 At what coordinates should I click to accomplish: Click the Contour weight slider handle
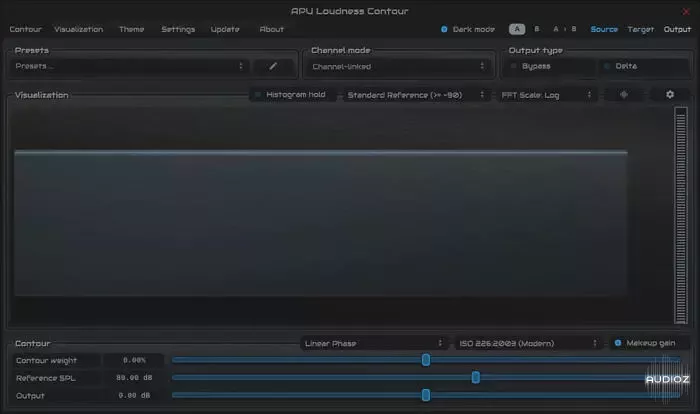click(x=426, y=360)
